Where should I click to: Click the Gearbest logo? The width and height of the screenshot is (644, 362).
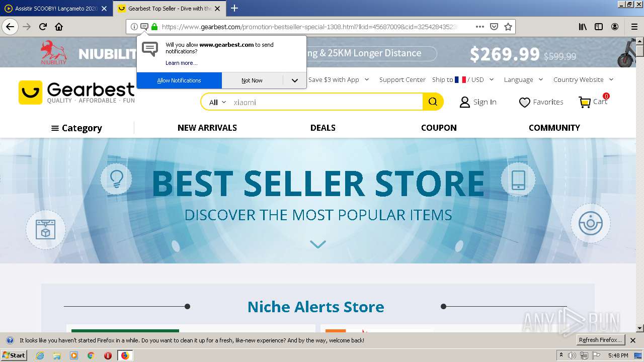coord(76,93)
